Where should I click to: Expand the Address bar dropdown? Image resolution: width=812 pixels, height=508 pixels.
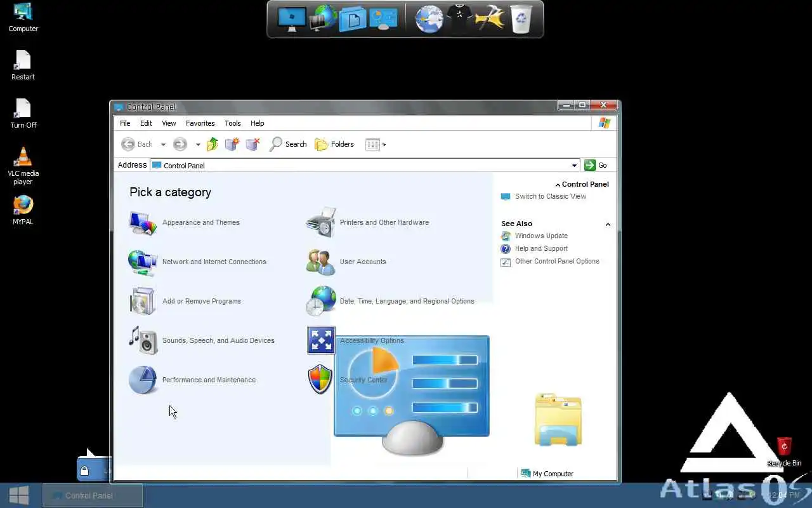pos(574,165)
